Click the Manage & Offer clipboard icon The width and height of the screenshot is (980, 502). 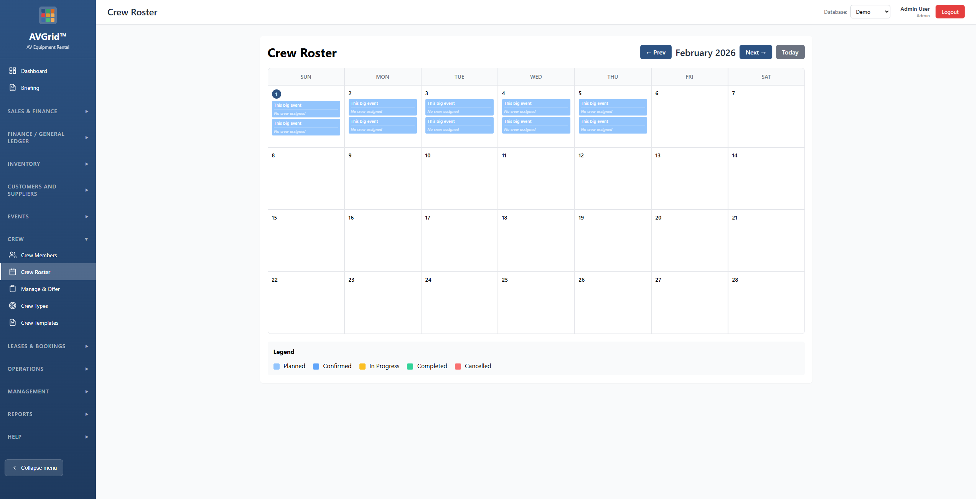[13, 289]
